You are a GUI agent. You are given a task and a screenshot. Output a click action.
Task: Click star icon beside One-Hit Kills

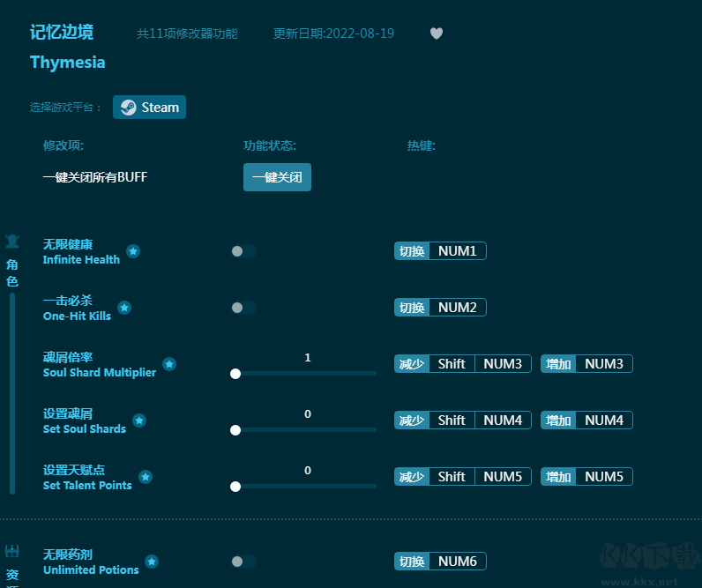pyautogui.click(x=124, y=308)
